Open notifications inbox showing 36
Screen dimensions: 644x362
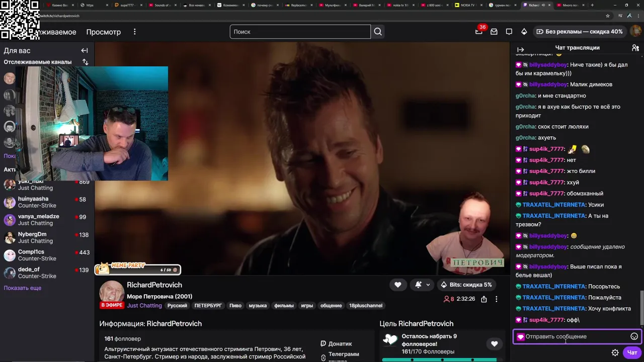click(x=479, y=31)
